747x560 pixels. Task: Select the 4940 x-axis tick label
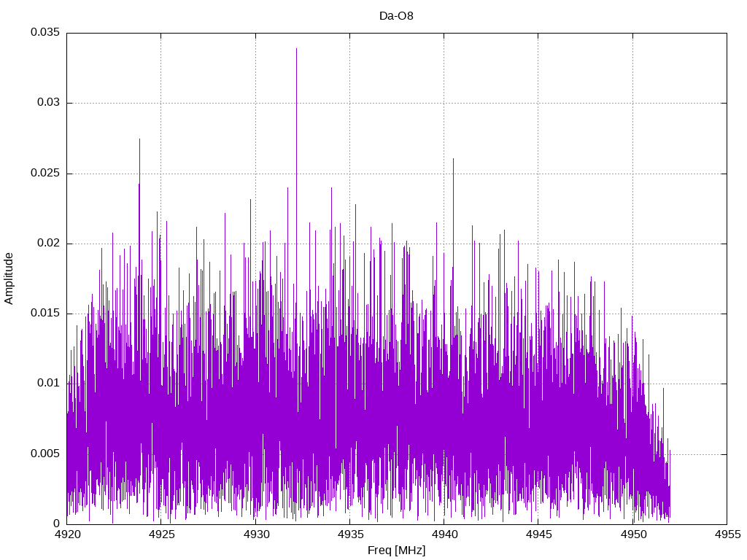coord(444,534)
